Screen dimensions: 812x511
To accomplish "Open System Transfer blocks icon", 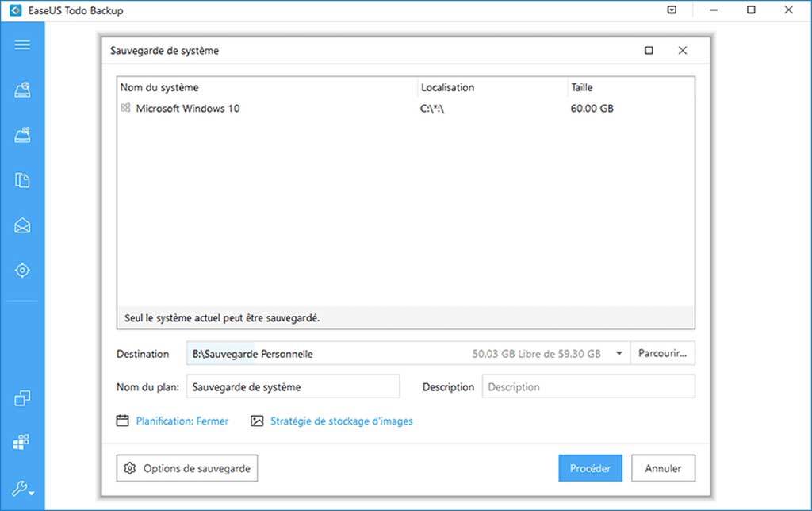I will 21,442.
